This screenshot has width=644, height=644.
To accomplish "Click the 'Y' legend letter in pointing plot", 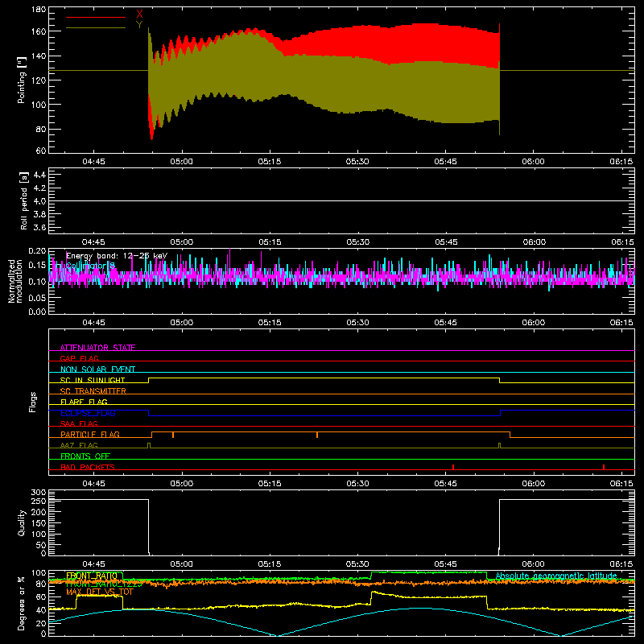I will pyautogui.click(x=139, y=25).
